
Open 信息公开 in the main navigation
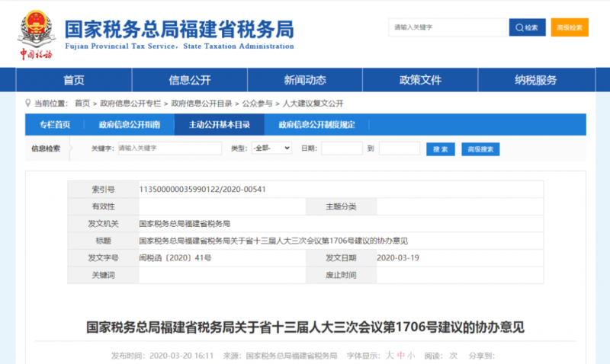point(189,80)
